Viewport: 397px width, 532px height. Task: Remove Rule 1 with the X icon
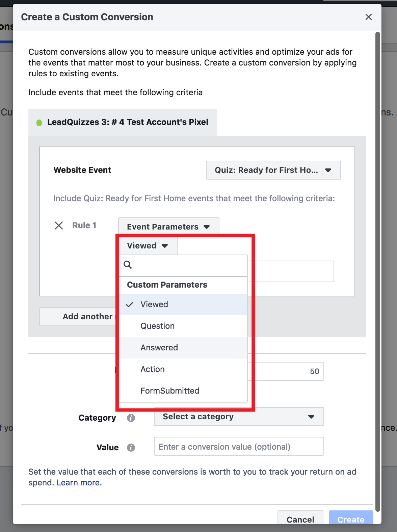(59, 225)
